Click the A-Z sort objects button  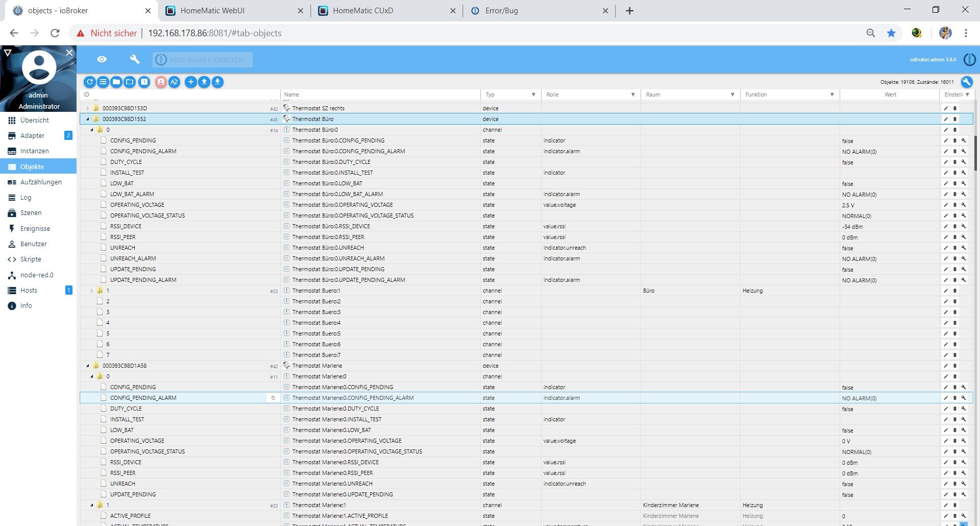175,82
